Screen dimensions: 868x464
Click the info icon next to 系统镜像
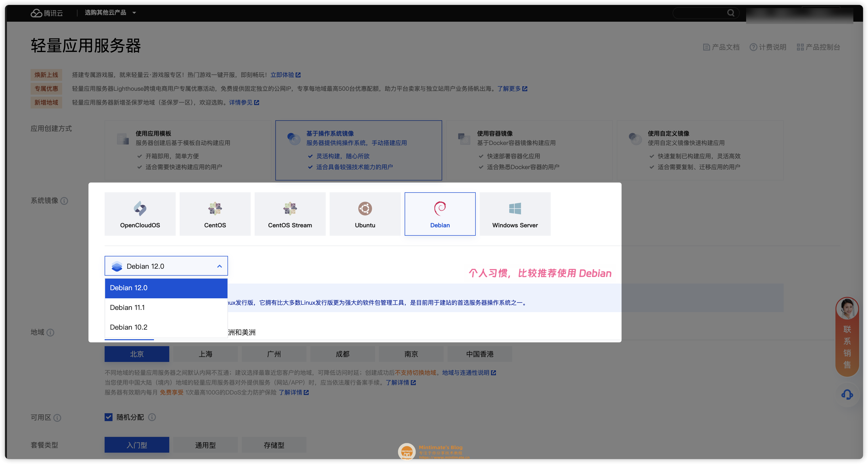coord(64,201)
